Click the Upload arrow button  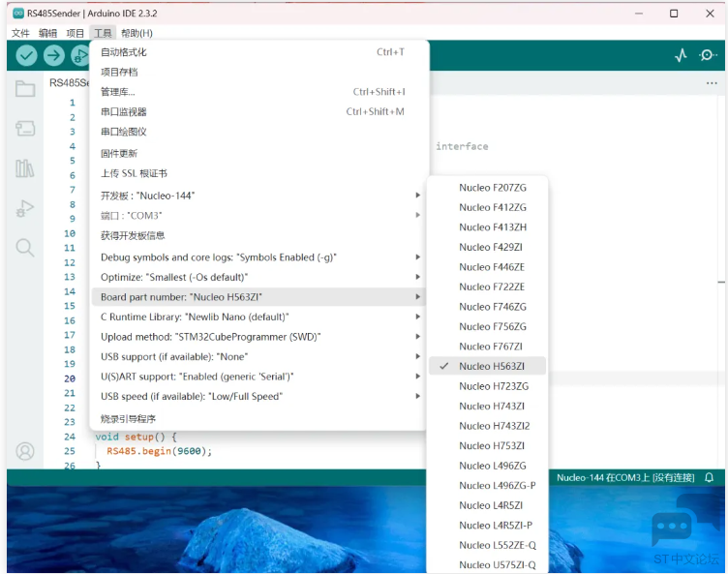pos(54,56)
